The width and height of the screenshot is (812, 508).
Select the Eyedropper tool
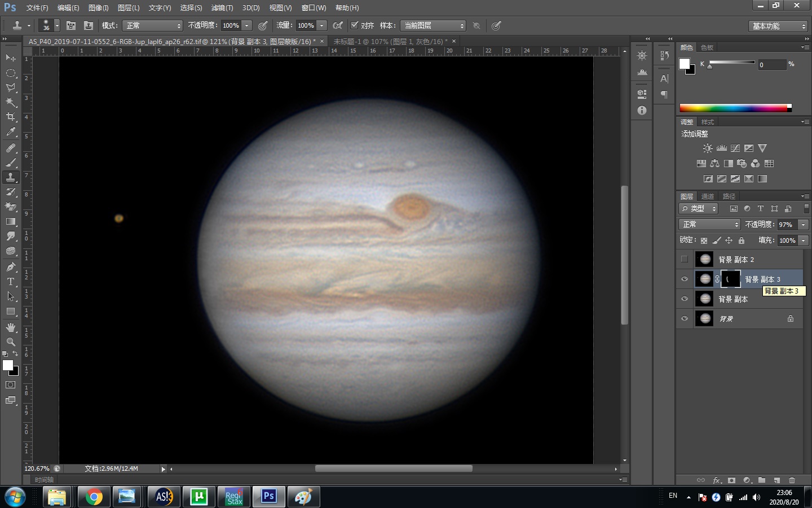(x=10, y=132)
